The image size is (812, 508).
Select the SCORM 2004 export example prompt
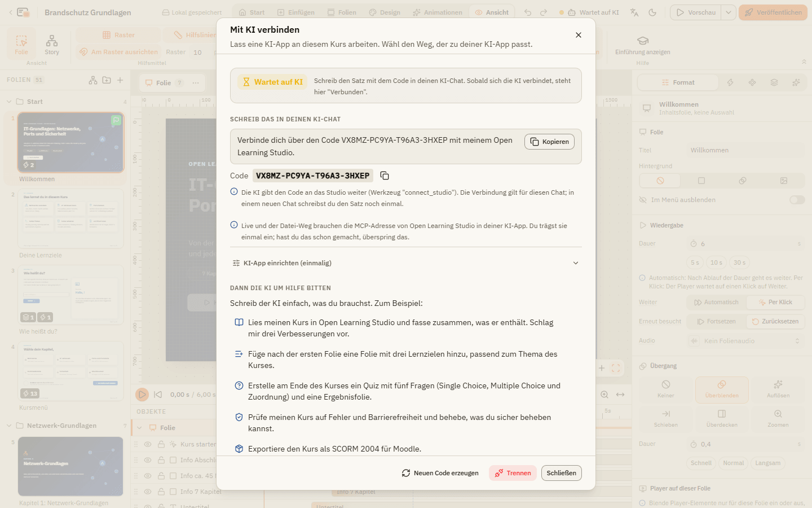point(334,449)
